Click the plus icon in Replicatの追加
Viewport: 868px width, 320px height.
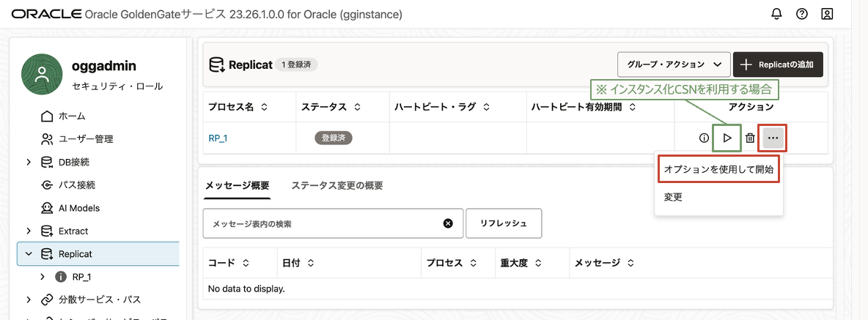click(x=746, y=64)
